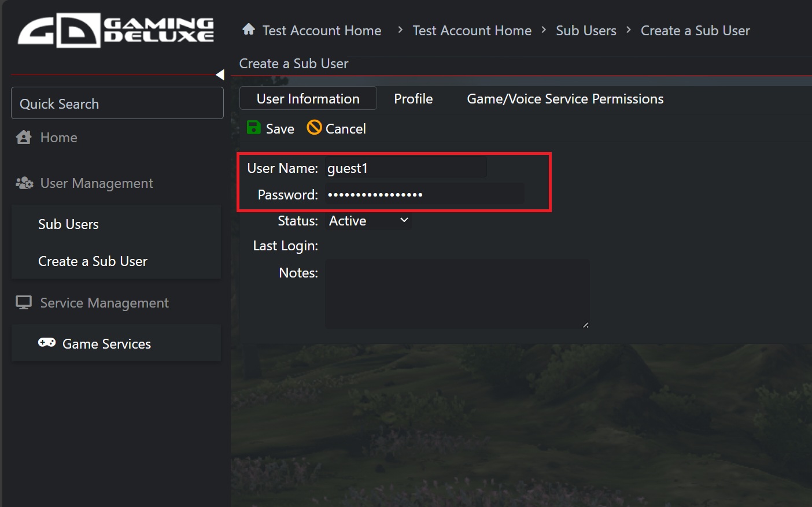The width and height of the screenshot is (812, 507).
Task: Expand the User Management section
Action: 97,183
